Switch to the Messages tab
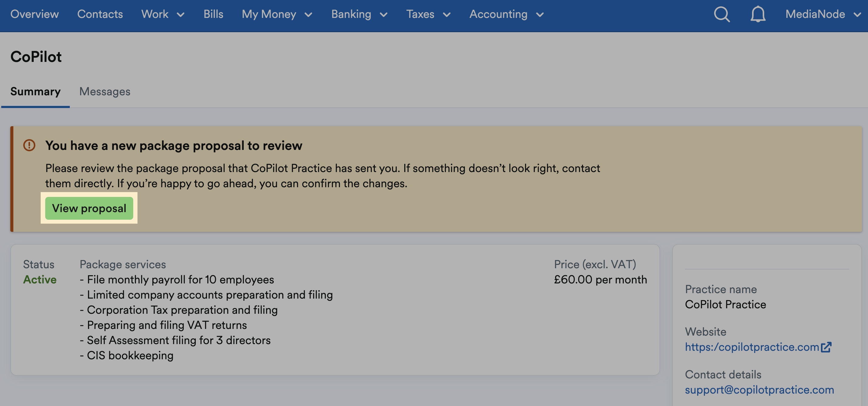Image resolution: width=868 pixels, height=406 pixels. coord(105,91)
